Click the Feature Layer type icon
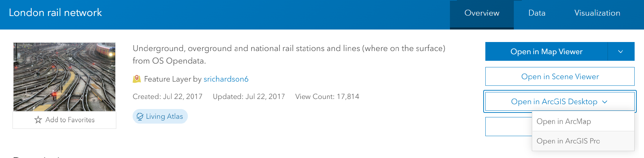The height and width of the screenshot is (158, 644). point(137,79)
